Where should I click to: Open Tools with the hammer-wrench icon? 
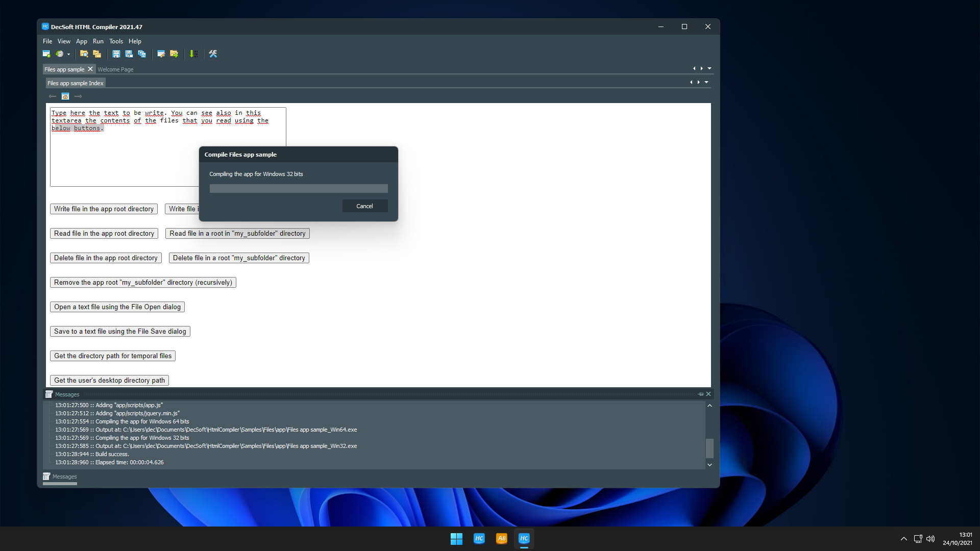[x=213, y=54]
